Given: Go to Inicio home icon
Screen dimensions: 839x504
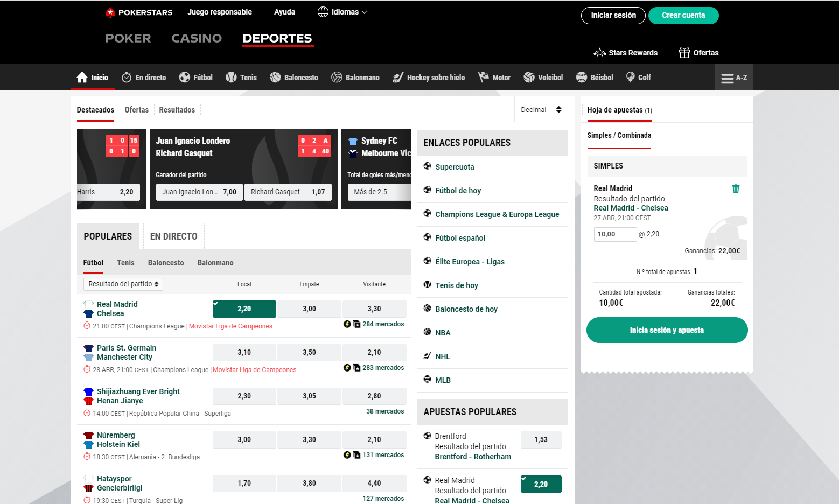Looking at the screenshot, I should pyautogui.click(x=82, y=78).
